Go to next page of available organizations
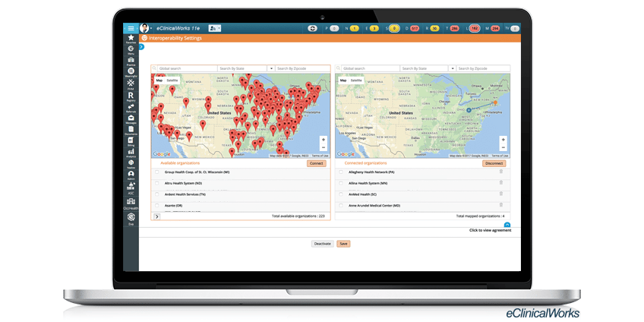The image size is (644, 322). (x=157, y=216)
